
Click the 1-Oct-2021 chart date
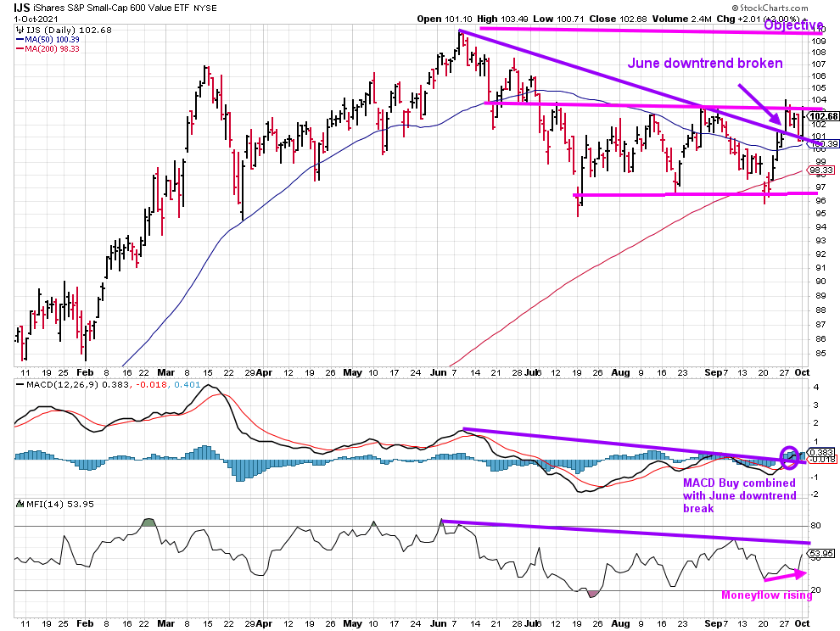(34, 19)
